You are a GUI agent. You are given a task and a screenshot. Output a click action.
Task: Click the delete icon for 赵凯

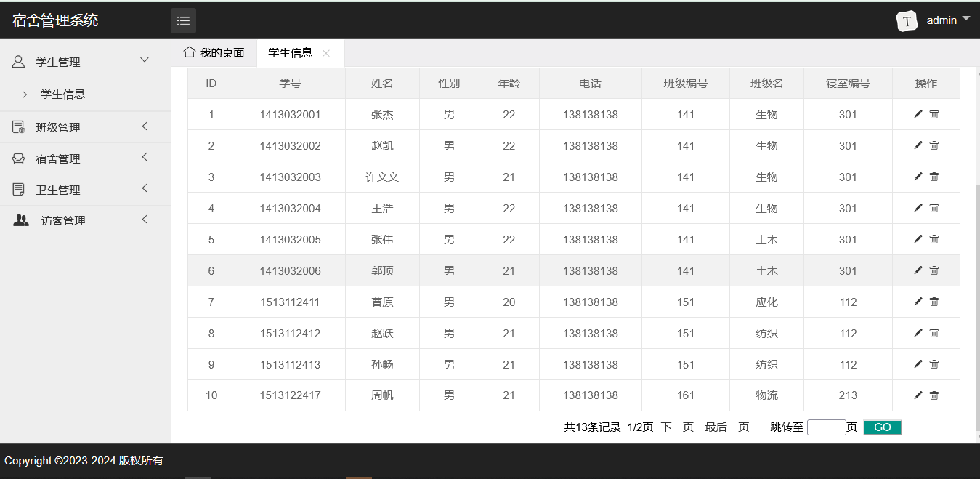[x=934, y=145]
